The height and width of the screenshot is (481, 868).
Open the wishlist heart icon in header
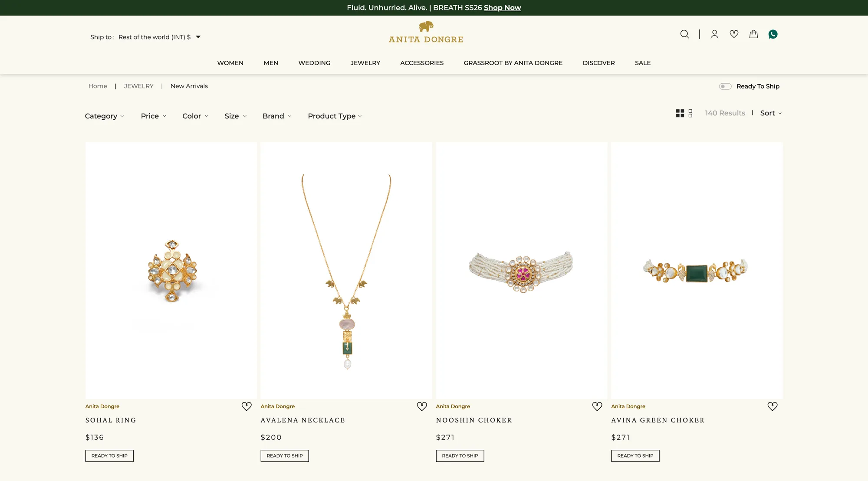[734, 34]
